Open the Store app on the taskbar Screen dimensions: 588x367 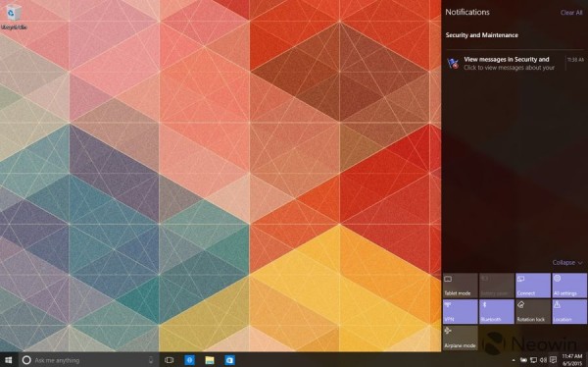click(x=229, y=360)
